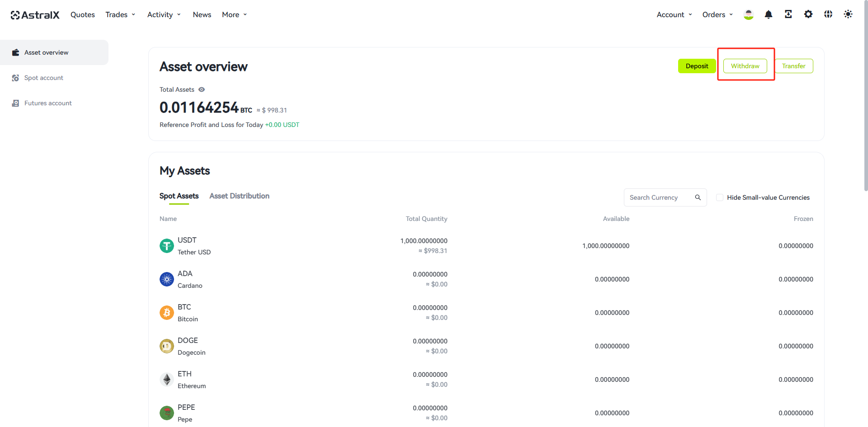This screenshot has height=427, width=868.
Task: Click the DOGE Dogecoin coin icon
Action: (x=167, y=346)
